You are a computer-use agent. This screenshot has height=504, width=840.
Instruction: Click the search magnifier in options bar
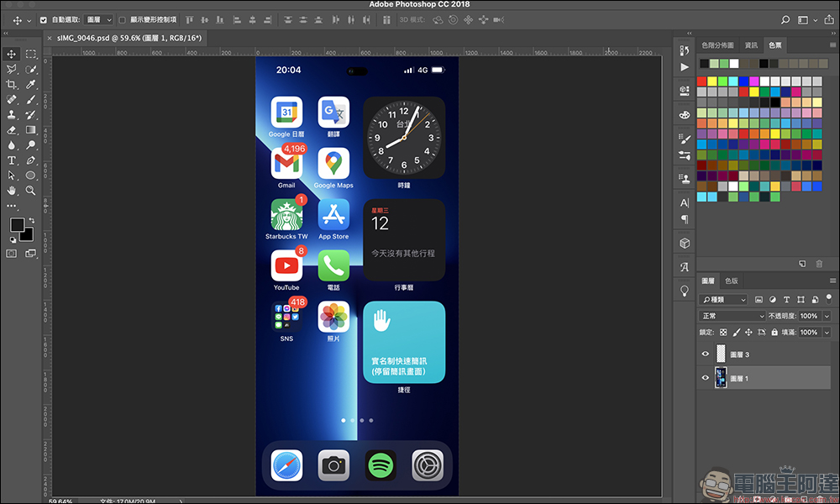click(785, 20)
